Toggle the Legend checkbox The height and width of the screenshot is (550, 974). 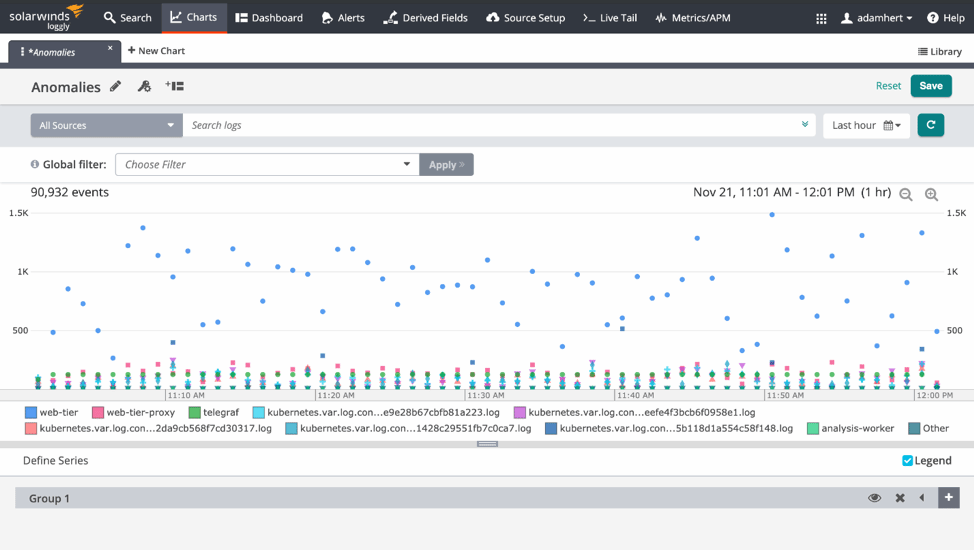(908, 461)
